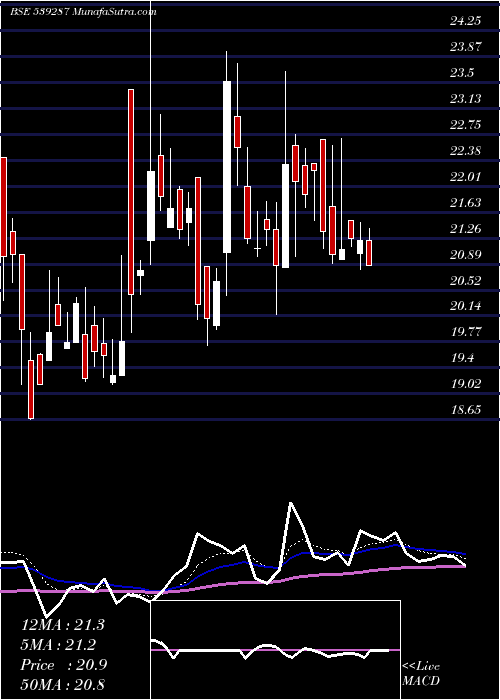500x700 pixels.
Task: Click the 20.14 price axis label
Action: click(x=466, y=306)
